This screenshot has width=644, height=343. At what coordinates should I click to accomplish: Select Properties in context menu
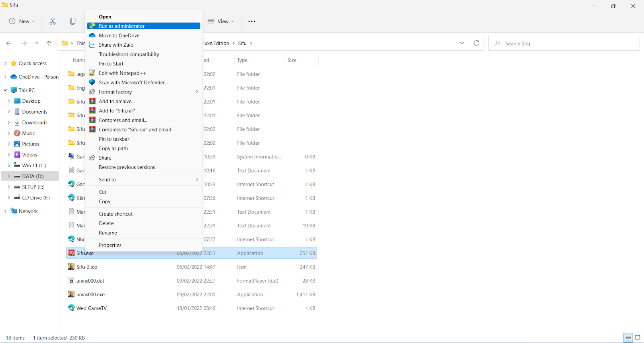pos(144,245)
